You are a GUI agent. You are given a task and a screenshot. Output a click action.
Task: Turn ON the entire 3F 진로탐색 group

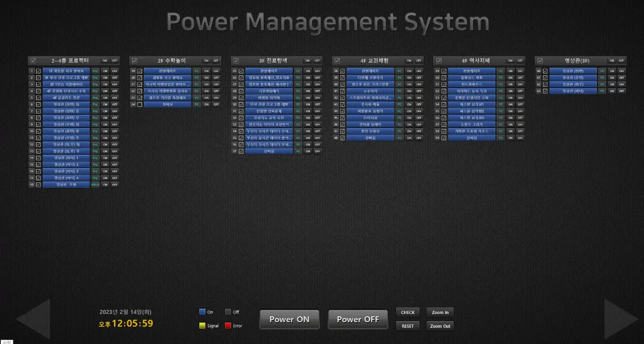click(x=307, y=61)
